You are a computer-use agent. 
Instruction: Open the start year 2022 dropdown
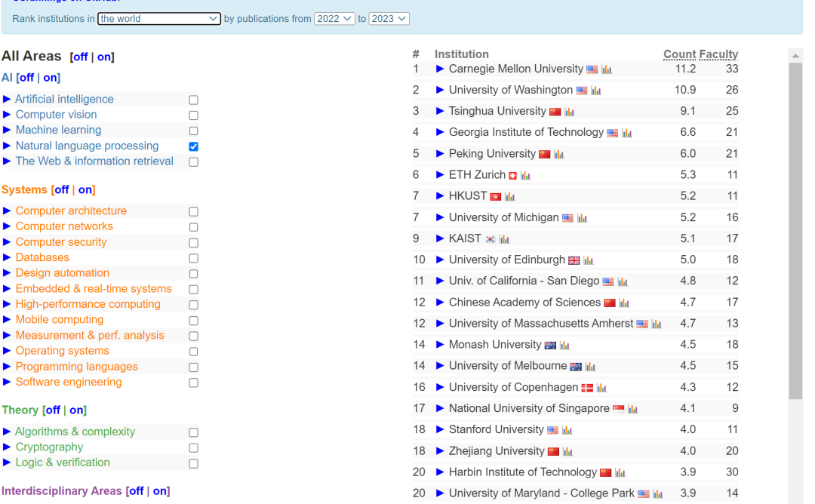[334, 19]
